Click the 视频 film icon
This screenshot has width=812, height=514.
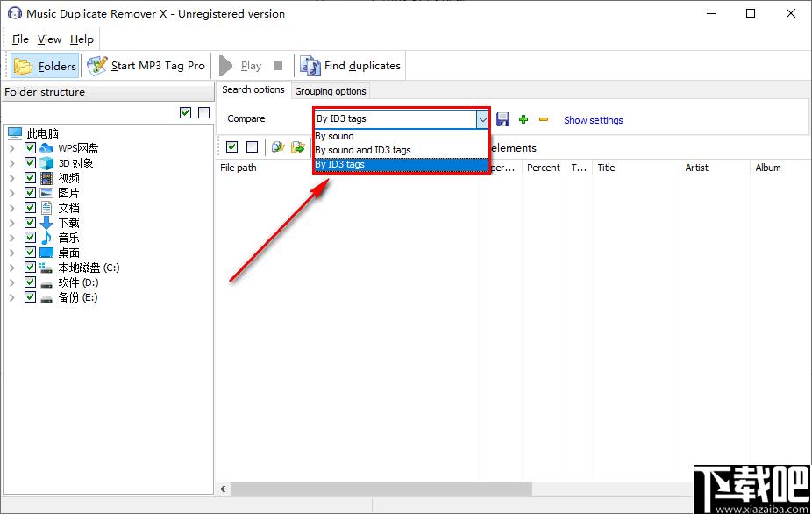click(x=46, y=178)
